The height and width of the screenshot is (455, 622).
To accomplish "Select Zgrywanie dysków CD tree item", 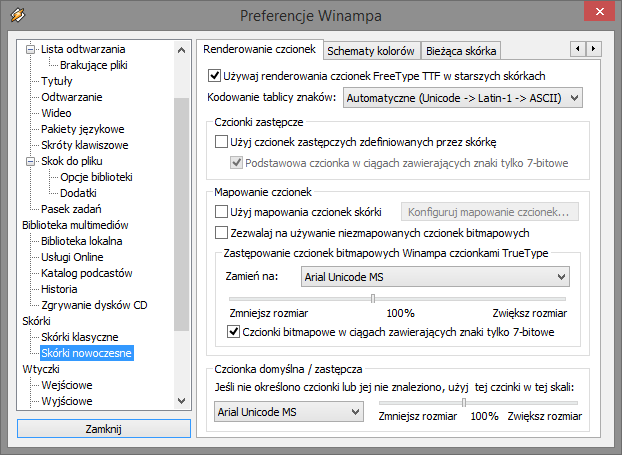I will 94,305.
